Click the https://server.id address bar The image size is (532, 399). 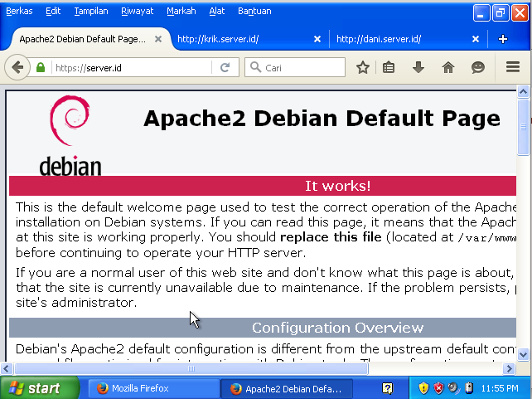click(133, 67)
